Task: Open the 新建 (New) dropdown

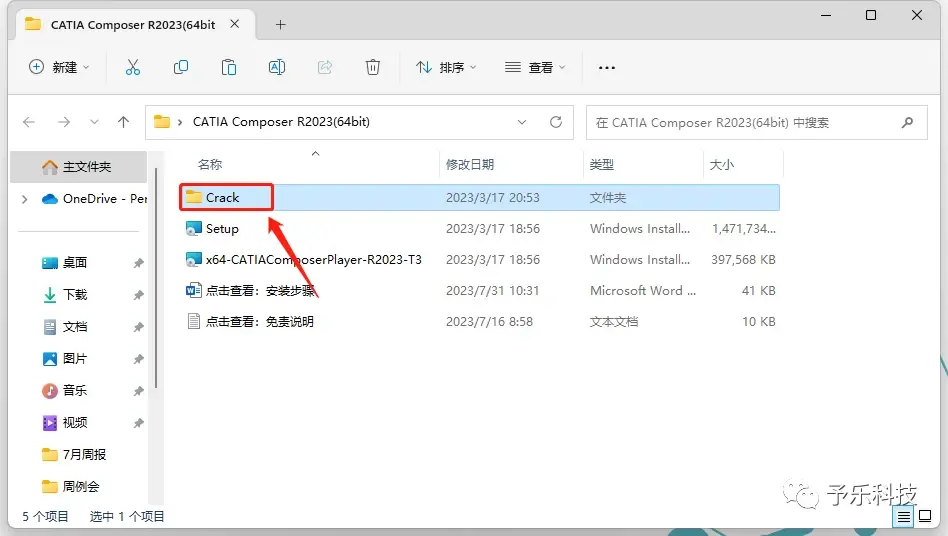Action: tap(59, 67)
